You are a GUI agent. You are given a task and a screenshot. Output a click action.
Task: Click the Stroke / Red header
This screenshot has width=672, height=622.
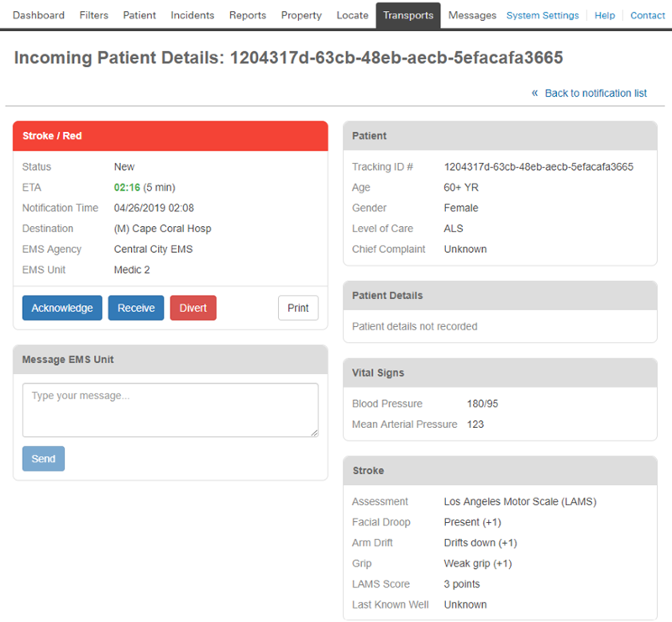click(171, 136)
